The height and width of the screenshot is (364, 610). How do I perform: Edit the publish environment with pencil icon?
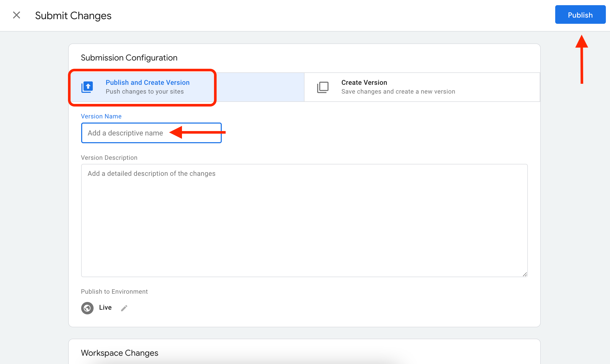tap(124, 308)
